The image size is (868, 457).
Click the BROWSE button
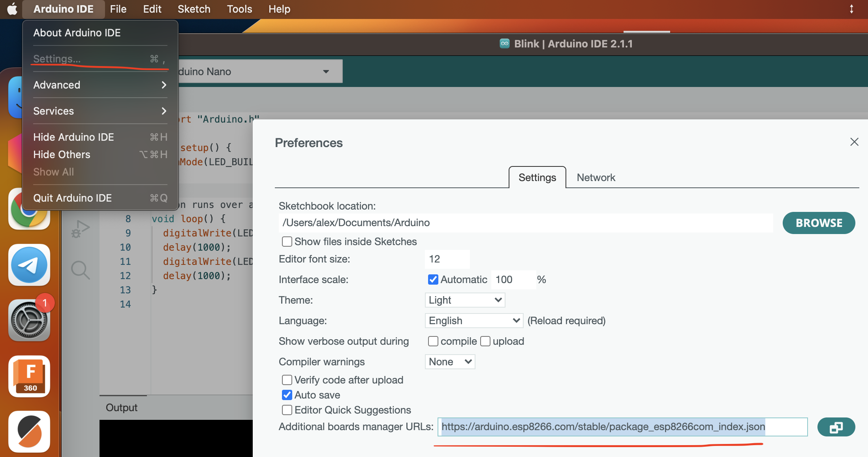pos(819,223)
